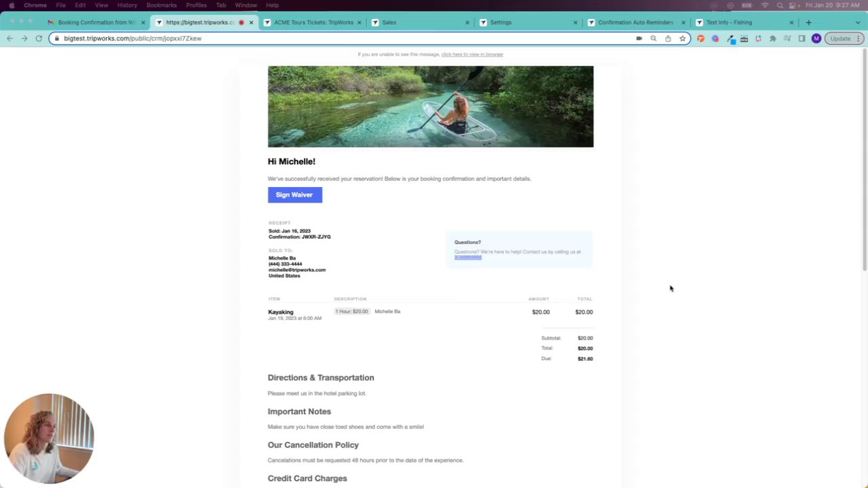Screen dimensions: 868x488
Task: Open the Window menu
Action: coord(246,5)
